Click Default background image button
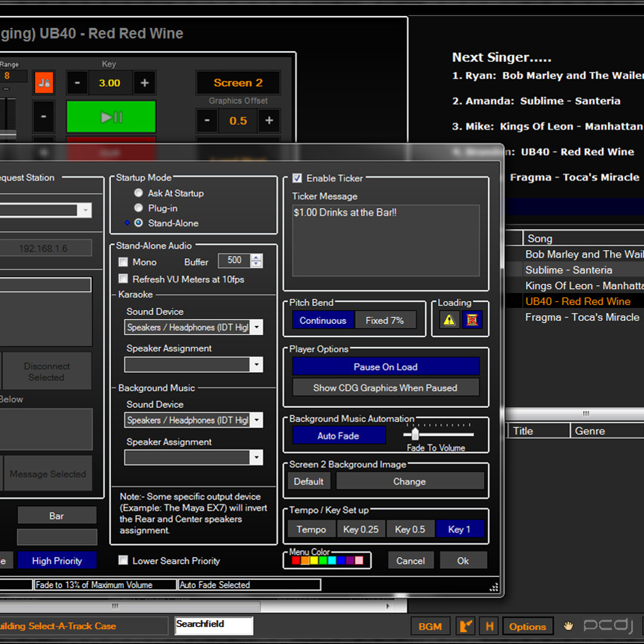This screenshot has width=644, height=644. 309,481
